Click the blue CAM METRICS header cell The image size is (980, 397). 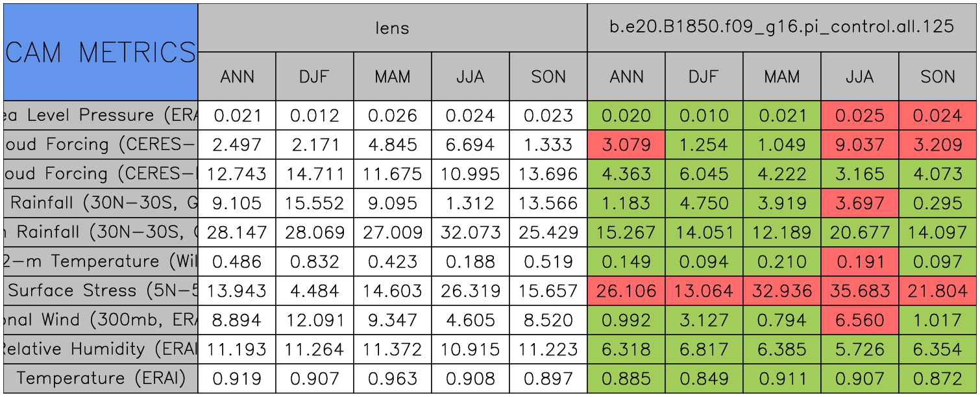tap(100, 52)
